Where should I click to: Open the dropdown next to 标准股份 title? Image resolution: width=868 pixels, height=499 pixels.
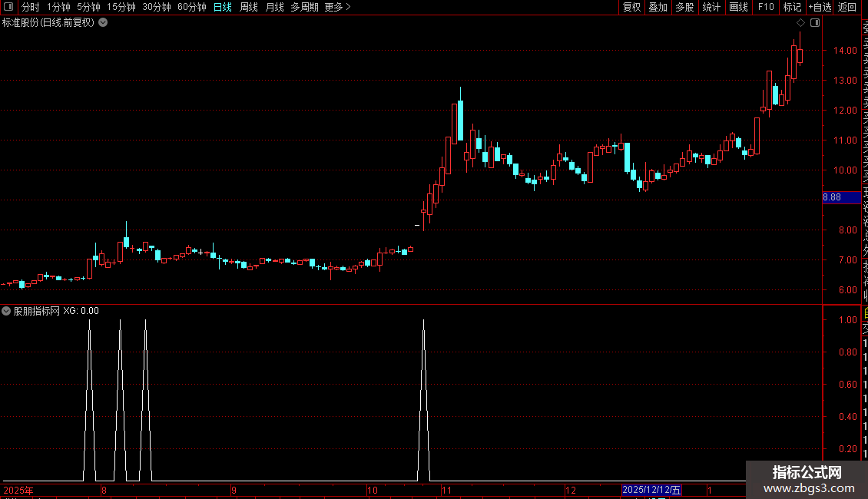click(x=103, y=23)
